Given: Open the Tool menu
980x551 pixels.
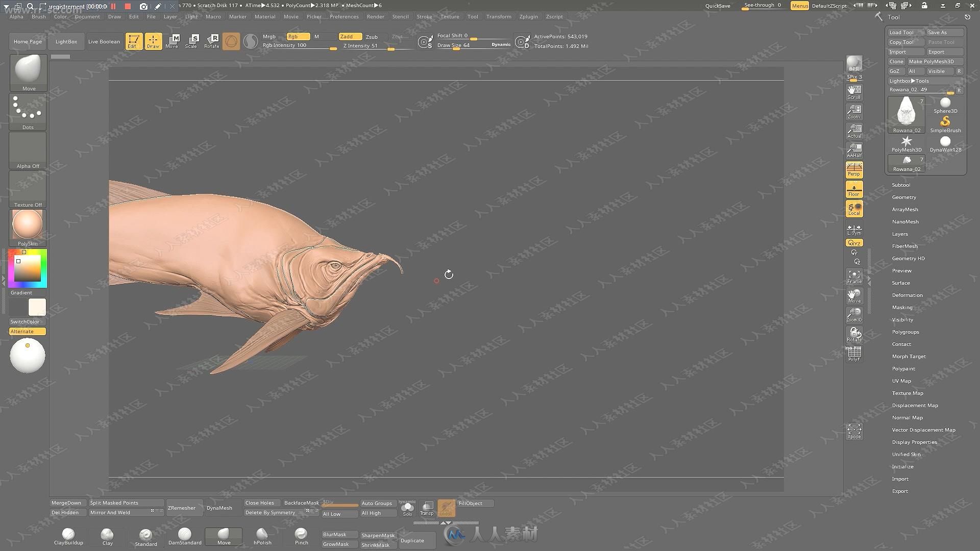Looking at the screenshot, I should click(x=473, y=16).
